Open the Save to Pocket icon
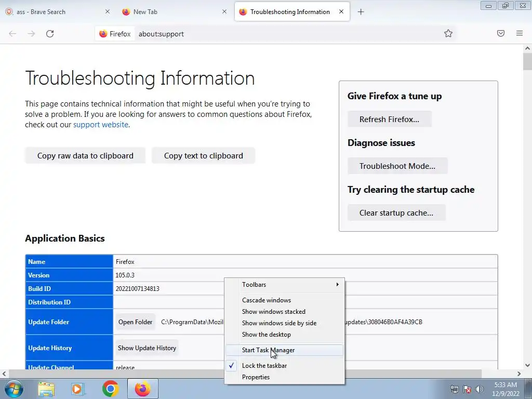The height and width of the screenshot is (399, 532). click(501, 33)
